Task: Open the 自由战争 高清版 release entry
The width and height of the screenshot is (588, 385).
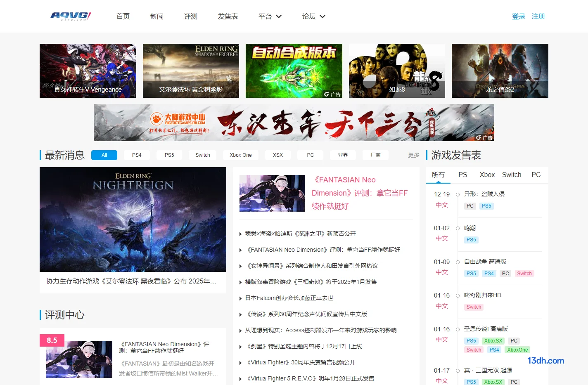Action: coord(485,262)
